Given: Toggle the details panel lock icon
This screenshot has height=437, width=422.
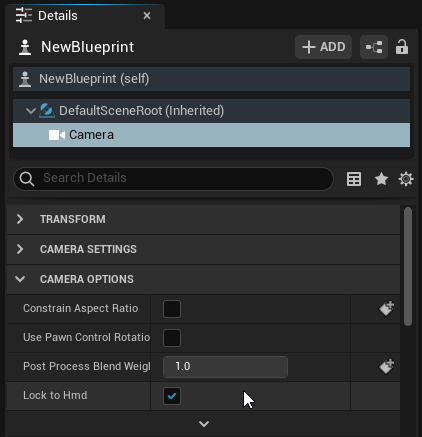Looking at the screenshot, I should pyautogui.click(x=402, y=47).
